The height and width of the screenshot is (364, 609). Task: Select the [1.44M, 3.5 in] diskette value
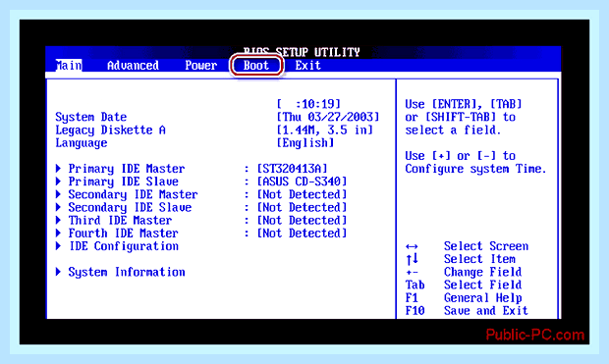(x=325, y=130)
